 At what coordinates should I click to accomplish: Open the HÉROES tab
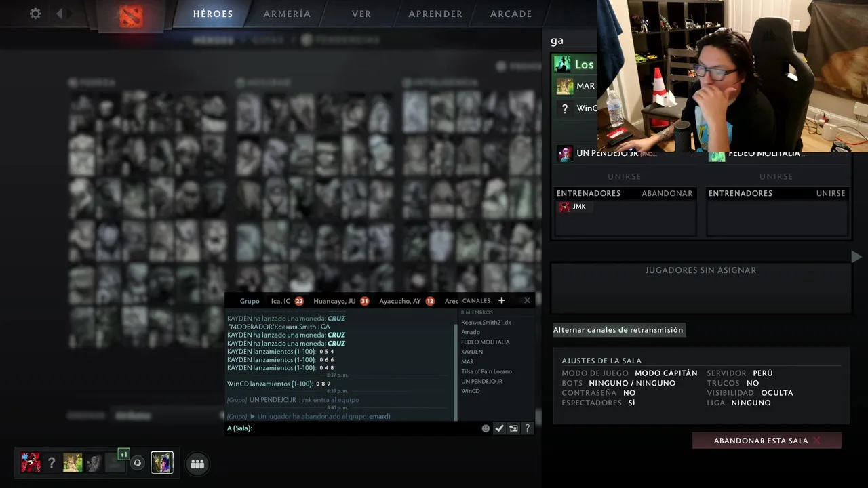(x=213, y=14)
